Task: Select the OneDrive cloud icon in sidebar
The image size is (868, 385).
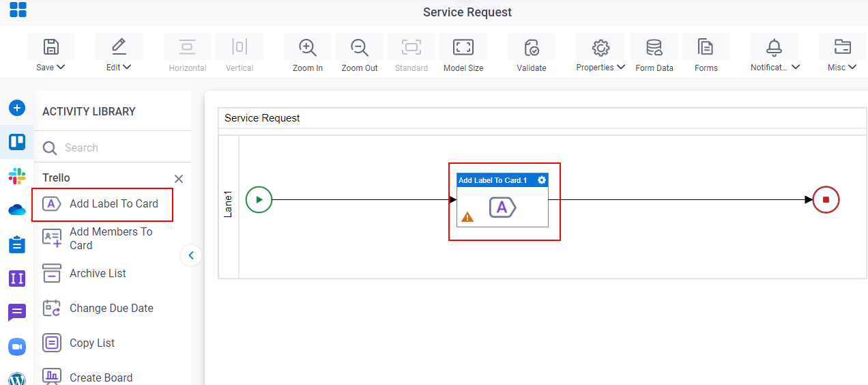Action: [17, 210]
